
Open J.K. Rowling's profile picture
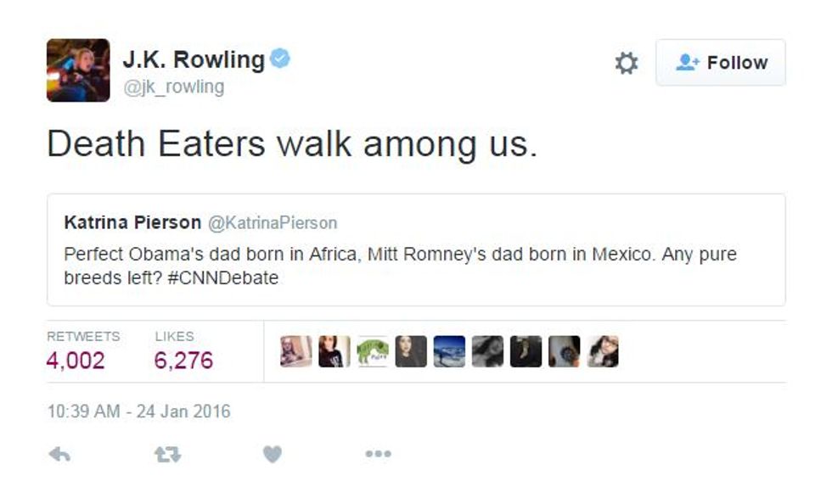(x=78, y=70)
